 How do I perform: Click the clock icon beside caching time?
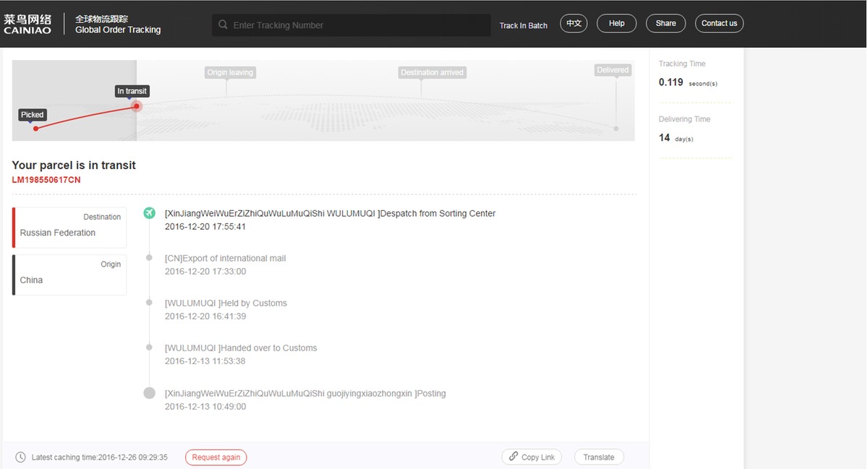pyautogui.click(x=20, y=457)
